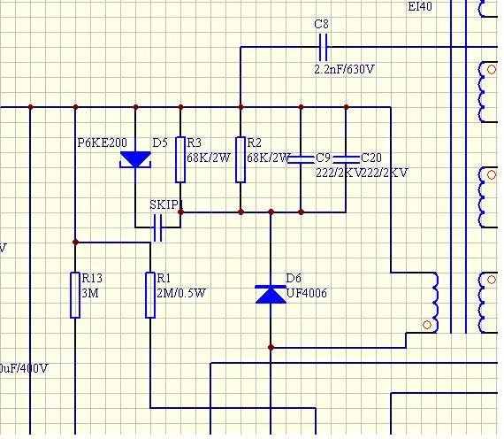Viewport: 504px width, 439px height.
Task: Click the SKIP1 capacitor symbol
Action: [x=157, y=227]
